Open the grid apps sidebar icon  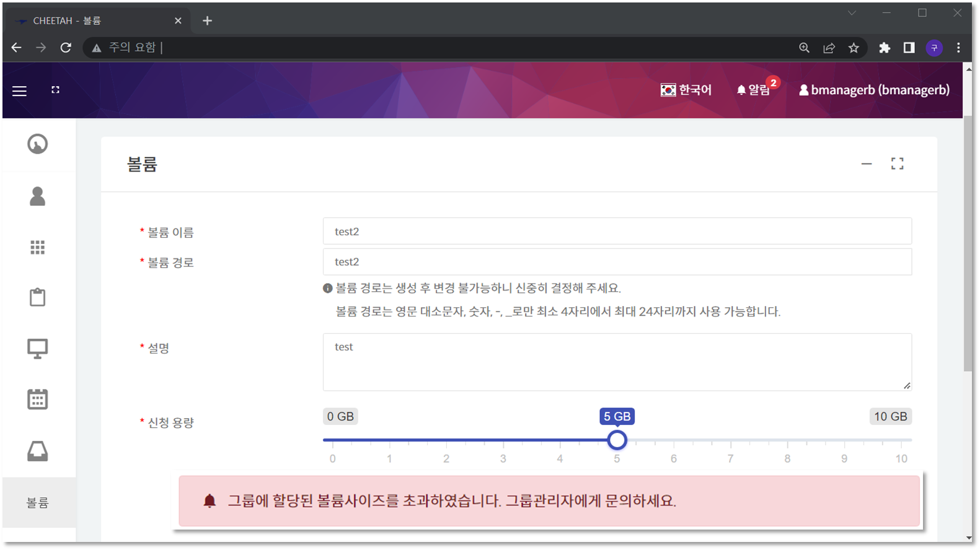pos(38,248)
